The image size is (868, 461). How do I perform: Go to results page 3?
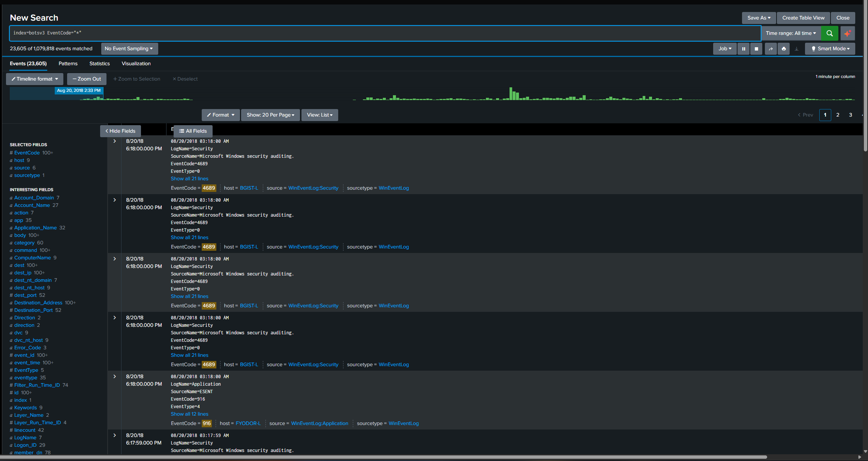(x=850, y=115)
